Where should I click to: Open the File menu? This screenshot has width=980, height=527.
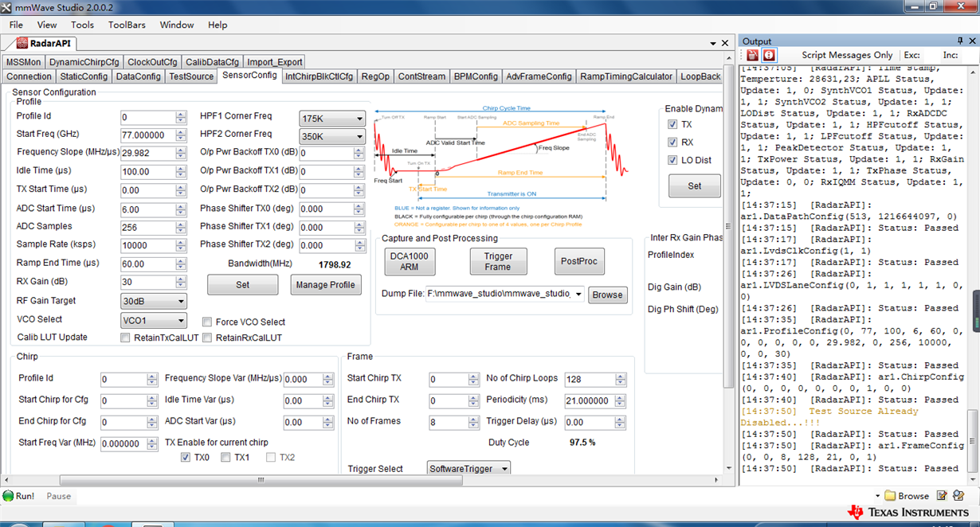16,25
